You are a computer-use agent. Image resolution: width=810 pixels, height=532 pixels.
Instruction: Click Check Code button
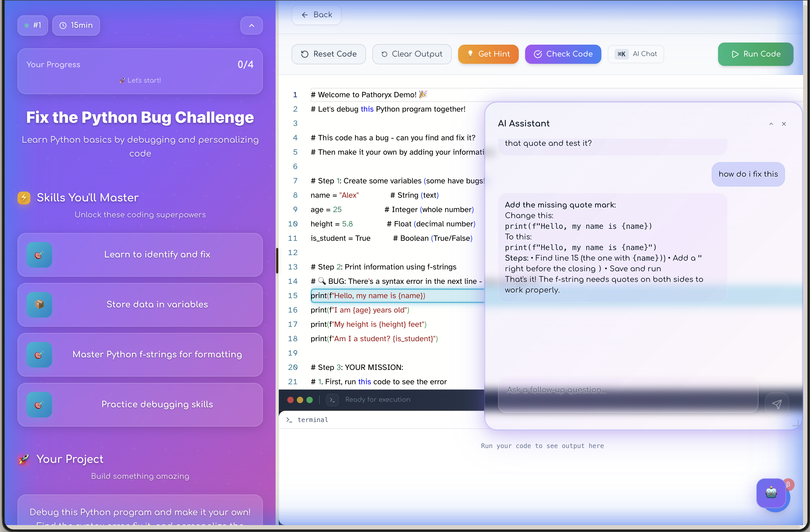pyautogui.click(x=563, y=54)
